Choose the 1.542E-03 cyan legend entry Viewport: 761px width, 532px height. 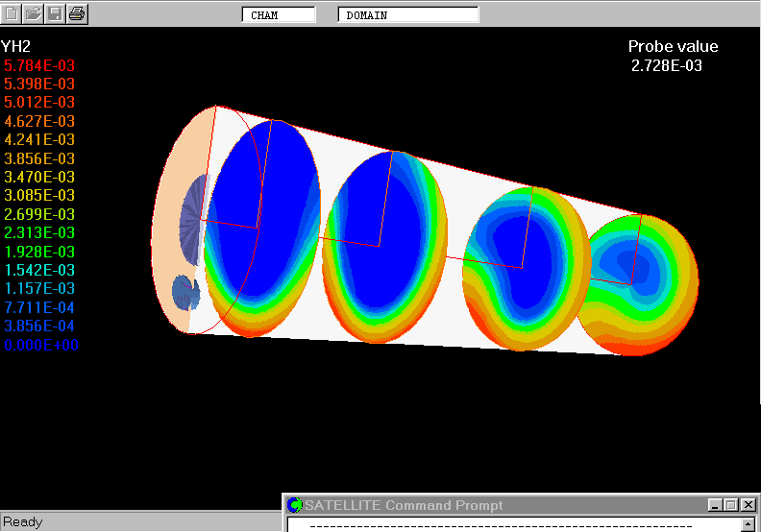(x=39, y=270)
